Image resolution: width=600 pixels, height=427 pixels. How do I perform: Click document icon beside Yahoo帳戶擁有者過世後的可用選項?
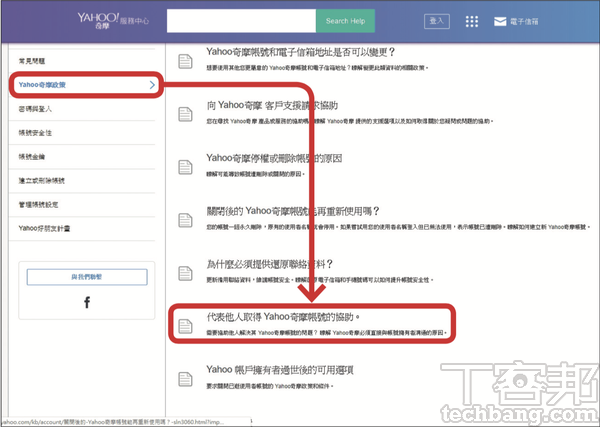click(185, 379)
